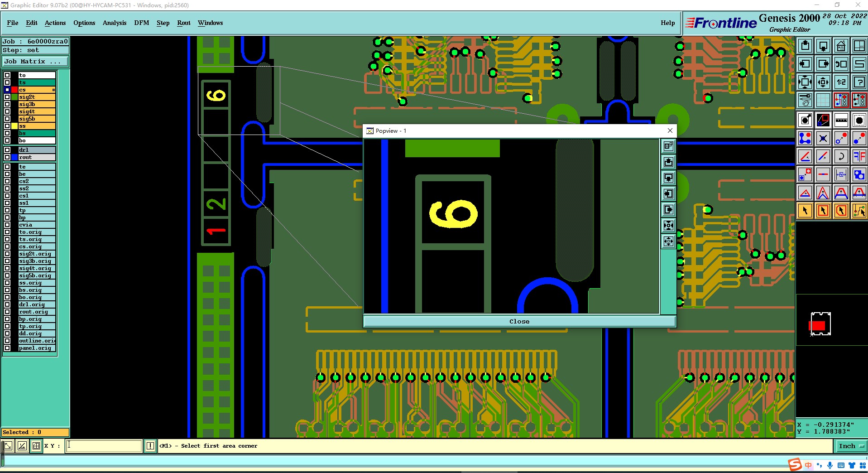This screenshot has height=473, width=868.
Task: Select the 'outline.orig' layer name row
Action: 37,341
